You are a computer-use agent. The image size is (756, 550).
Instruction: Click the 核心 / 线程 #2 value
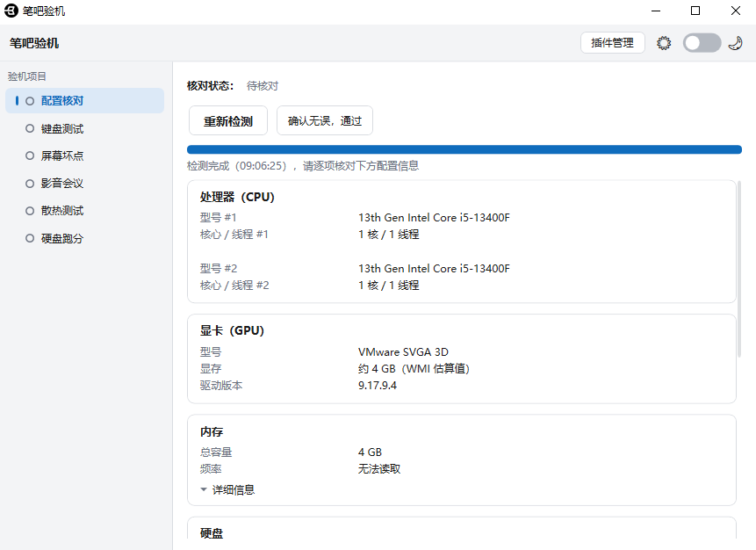pyautogui.click(x=389, y=286)
